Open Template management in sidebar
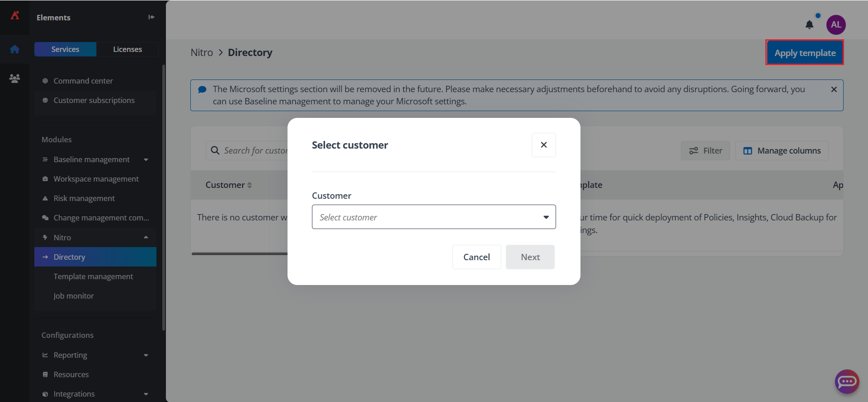 click(93, 276)
